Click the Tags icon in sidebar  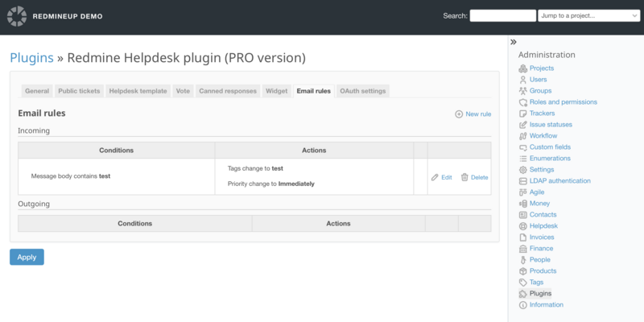point(523,283)
